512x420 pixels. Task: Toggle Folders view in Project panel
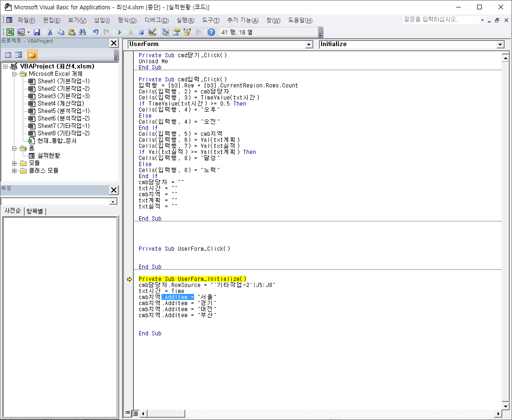32,55
